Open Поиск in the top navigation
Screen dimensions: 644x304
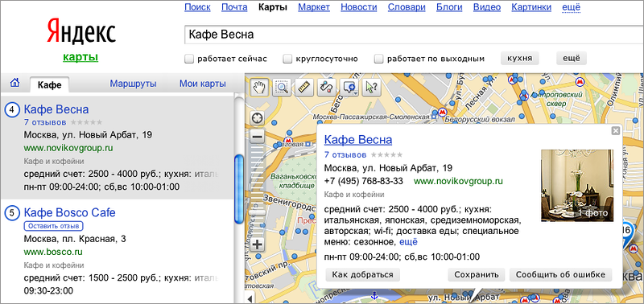coord(197,7)
